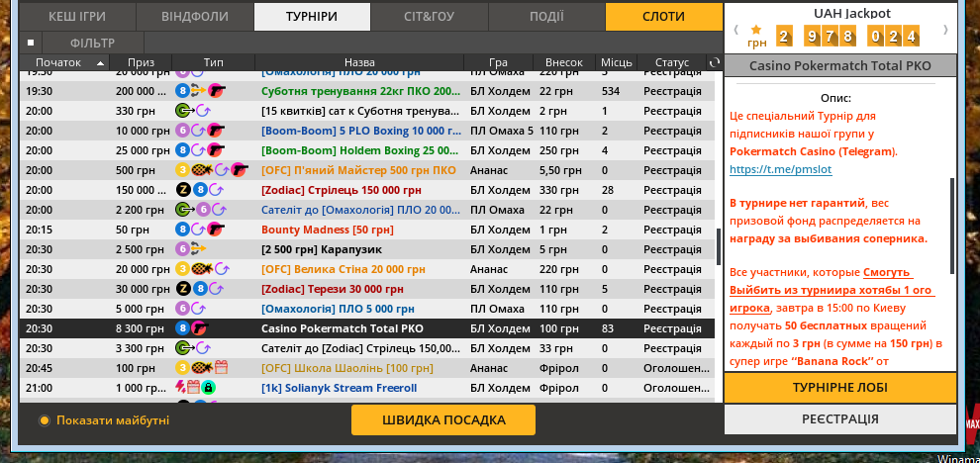Click the purple 6 icon in Сателіт до [Омахологія] row
Viewport: 980px width, 463px height.
[x=203, y=210]
